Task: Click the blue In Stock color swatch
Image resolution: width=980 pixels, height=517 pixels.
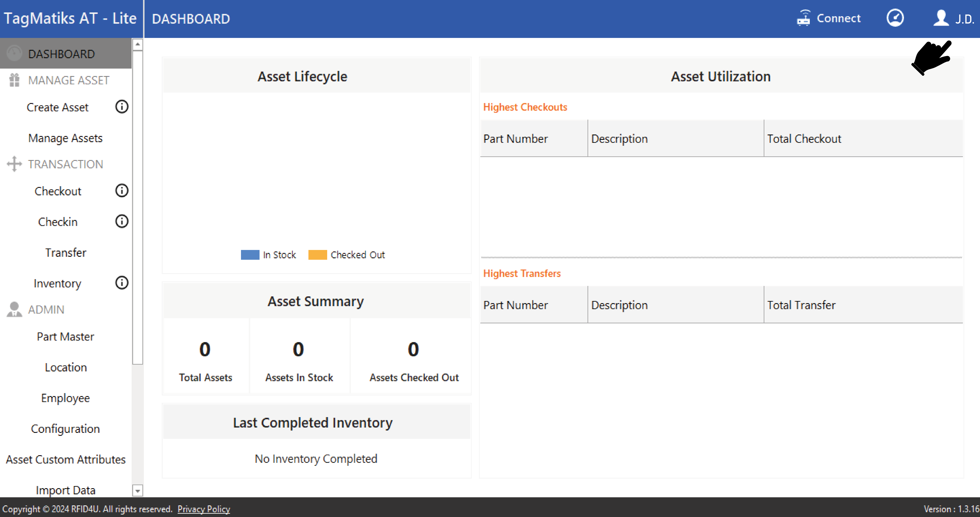Action: point(250,255)
